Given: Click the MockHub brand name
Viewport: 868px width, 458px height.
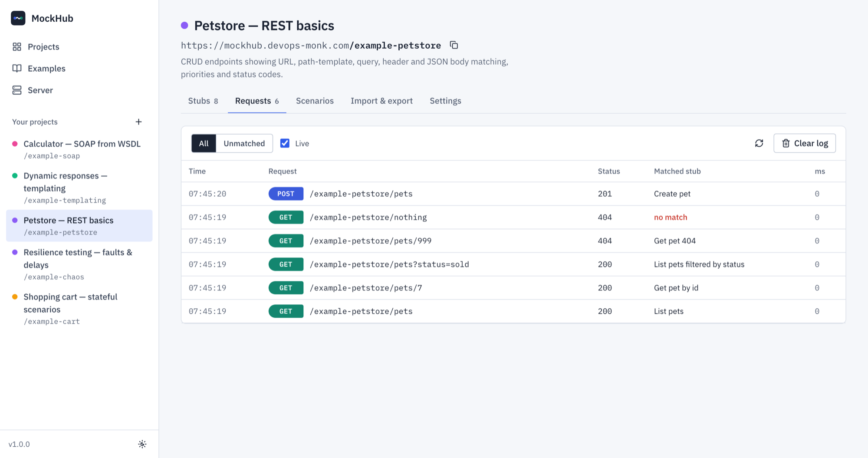Looking at the screenshot, I should coord(52,18).
